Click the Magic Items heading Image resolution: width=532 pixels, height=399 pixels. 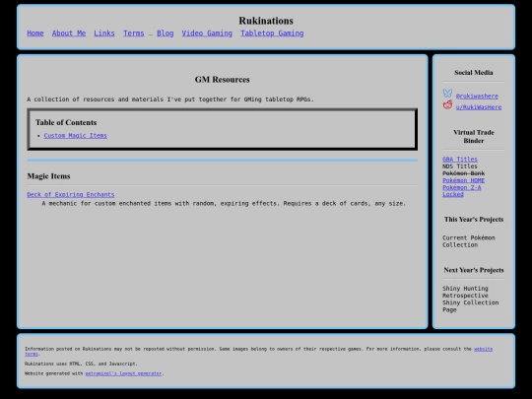48,176
